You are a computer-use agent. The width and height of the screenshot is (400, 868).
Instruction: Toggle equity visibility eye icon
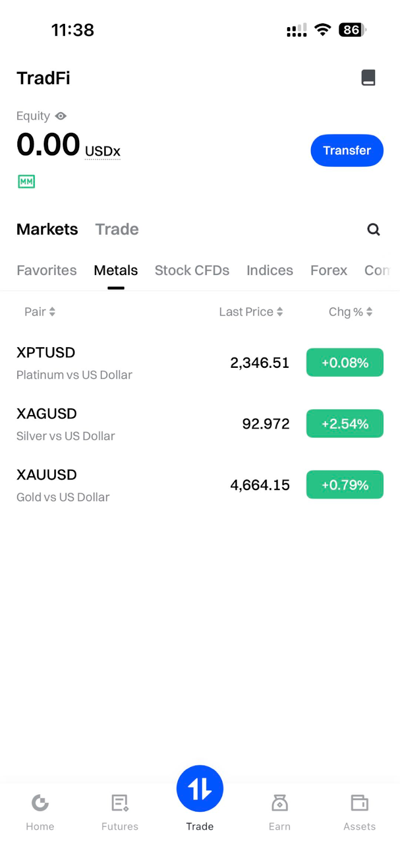pos(61,116)
